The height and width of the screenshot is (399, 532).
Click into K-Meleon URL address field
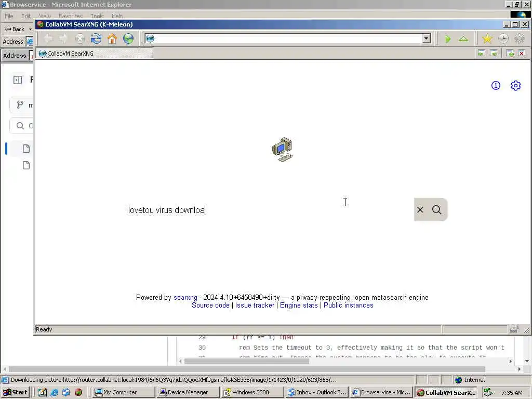pyautogui.click(x=288, y=38)
